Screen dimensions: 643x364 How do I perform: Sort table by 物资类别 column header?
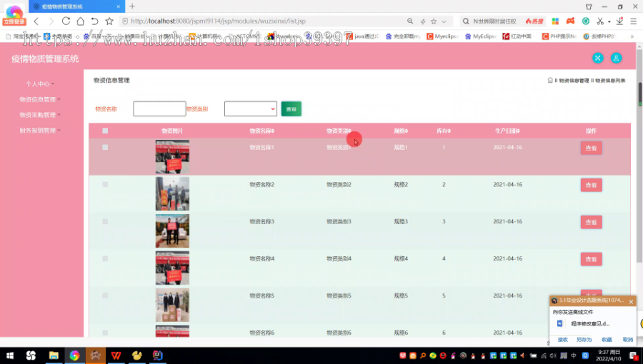click(x=339, y=131)
